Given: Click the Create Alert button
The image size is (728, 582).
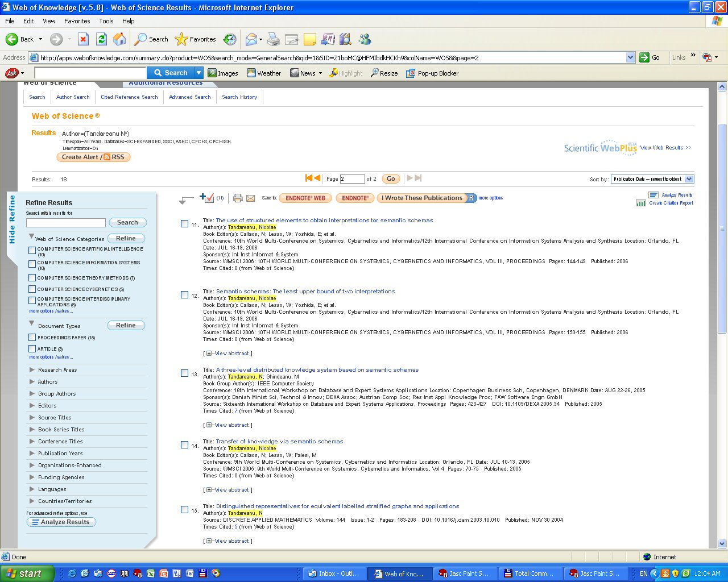Looking at the screenshot, I should click(x=93, y=157).
